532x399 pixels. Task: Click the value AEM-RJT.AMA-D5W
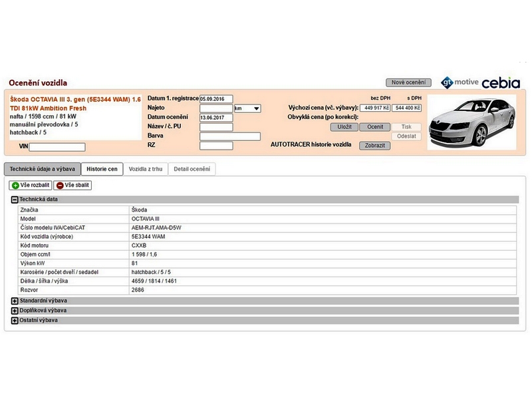(x=156, y=227)
